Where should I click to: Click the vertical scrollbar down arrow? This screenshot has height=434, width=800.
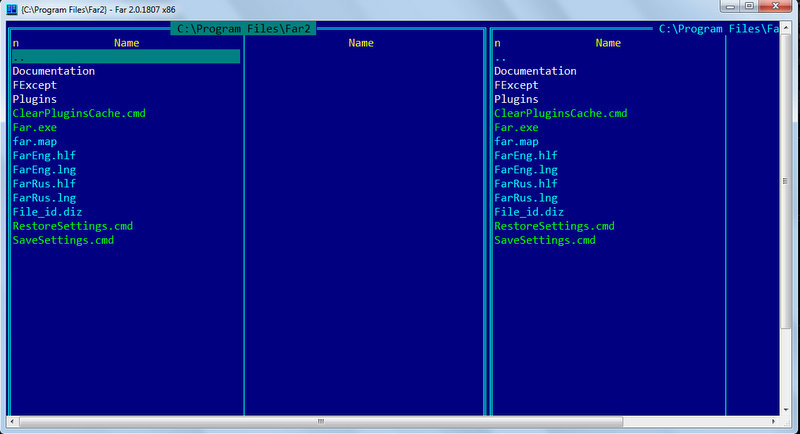pos(786,410)
